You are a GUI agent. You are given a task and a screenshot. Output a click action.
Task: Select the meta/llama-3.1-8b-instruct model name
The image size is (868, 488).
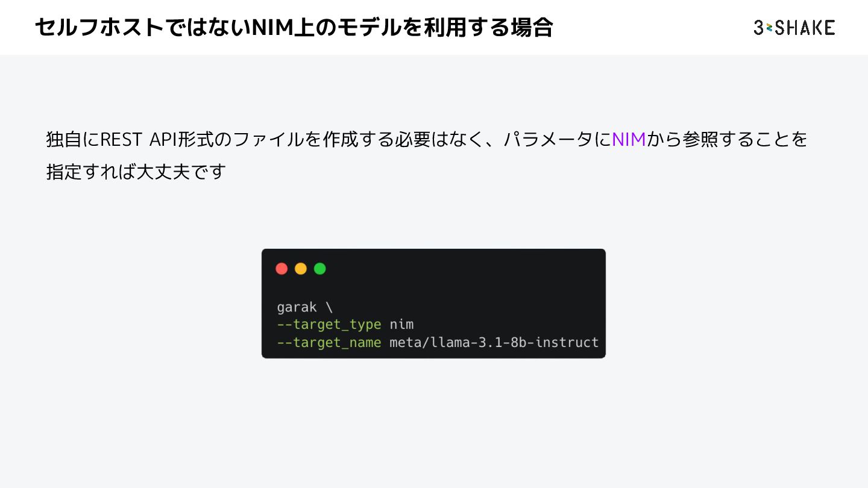point(494,343)
